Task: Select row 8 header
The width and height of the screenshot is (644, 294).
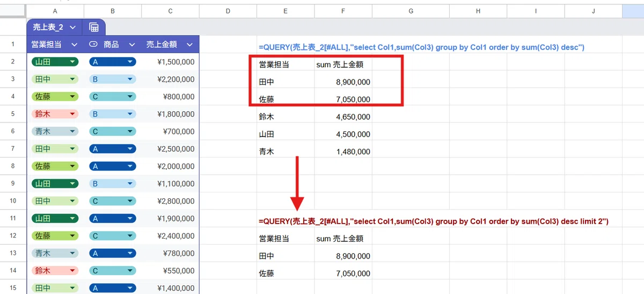Action: [13, 166]
